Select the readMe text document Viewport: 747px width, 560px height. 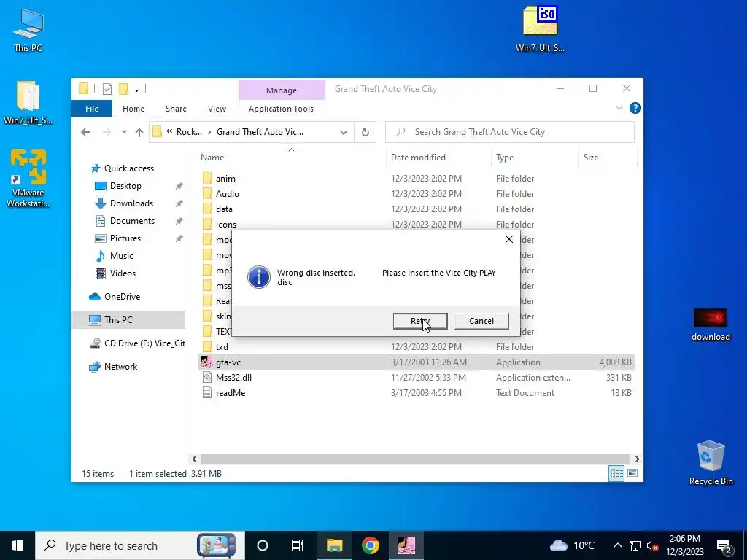click(x=231, y=393)
